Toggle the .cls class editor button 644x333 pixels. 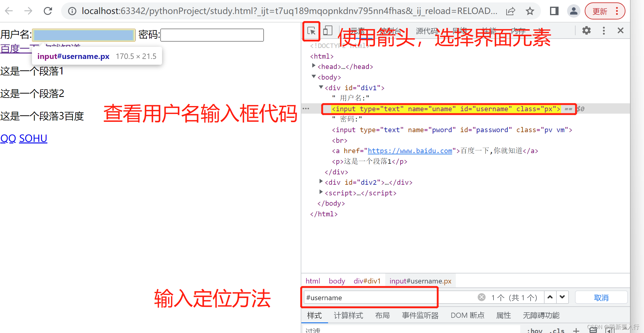[x=557, y=330]
